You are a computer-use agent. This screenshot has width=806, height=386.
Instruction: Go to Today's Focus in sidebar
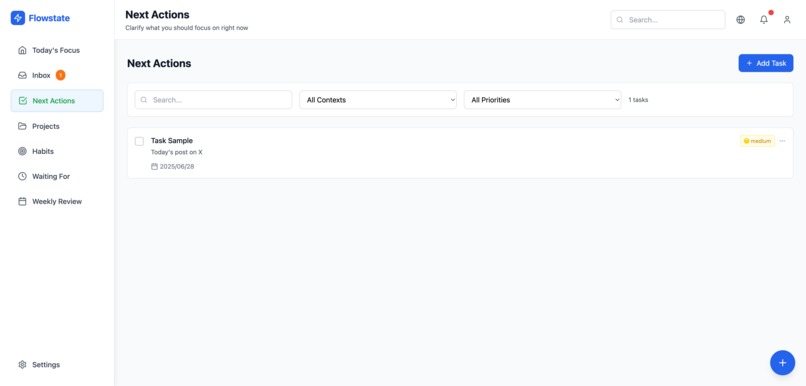click(x=57, y=50)
